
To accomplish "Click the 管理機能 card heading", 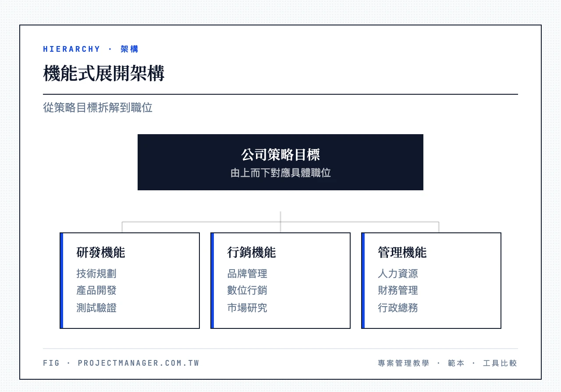I will [402, 253].
